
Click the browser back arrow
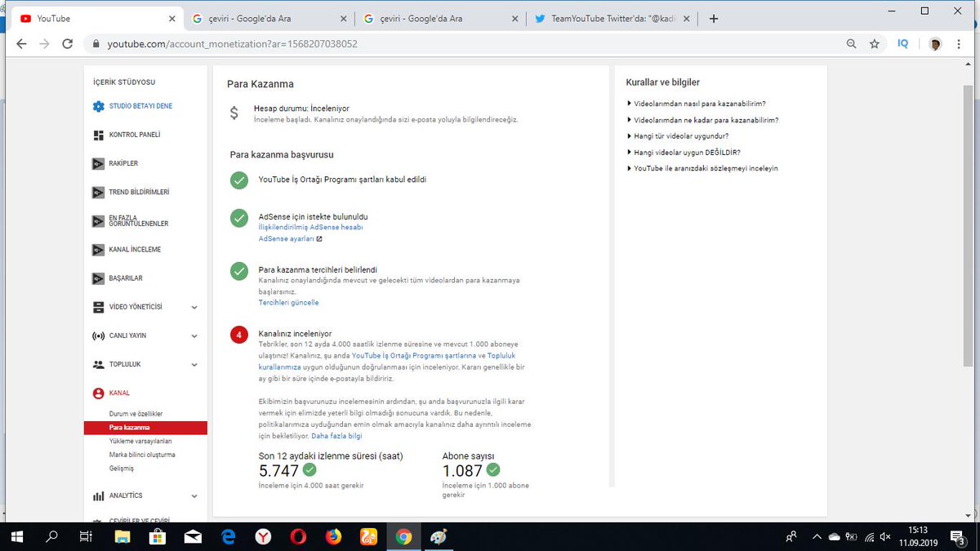(21, 43)
